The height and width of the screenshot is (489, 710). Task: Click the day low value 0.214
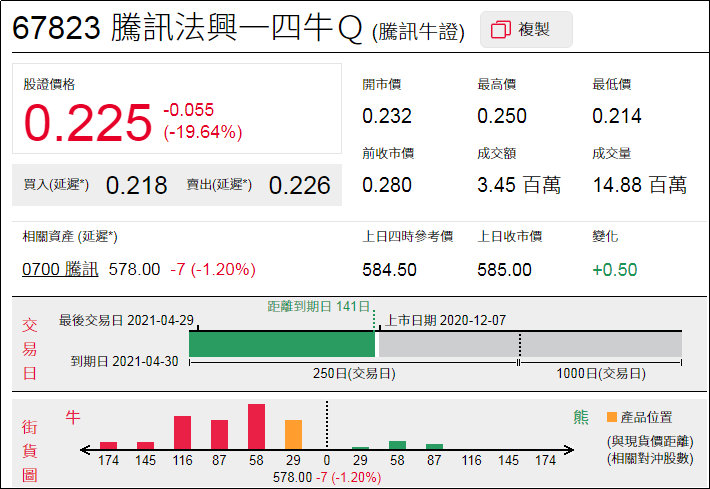click(617, 116)
